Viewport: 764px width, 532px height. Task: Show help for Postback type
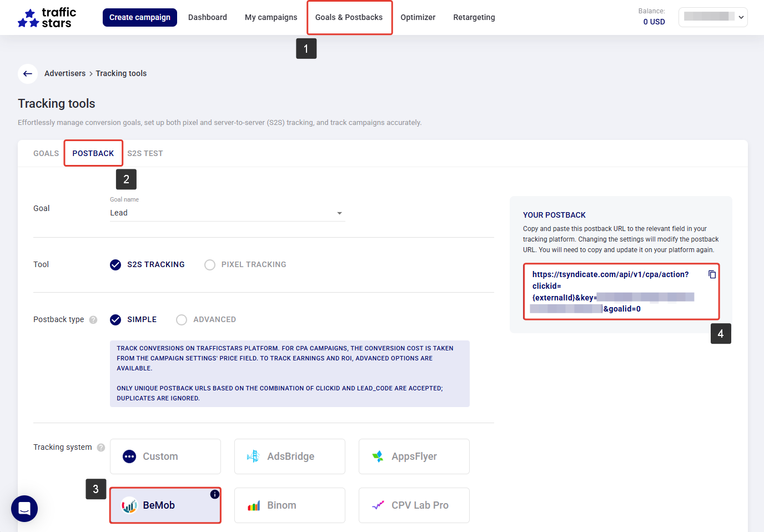[x=93, y=320]
